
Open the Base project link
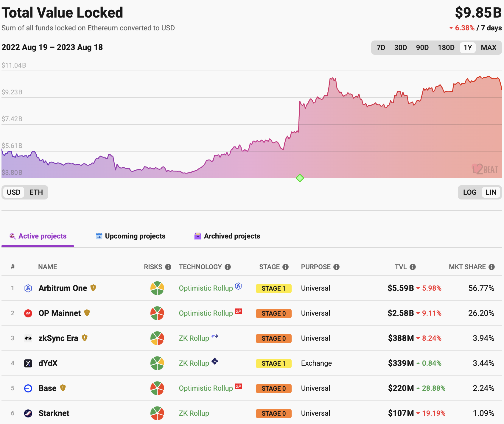pyautogui.click(x=48, y=388)
